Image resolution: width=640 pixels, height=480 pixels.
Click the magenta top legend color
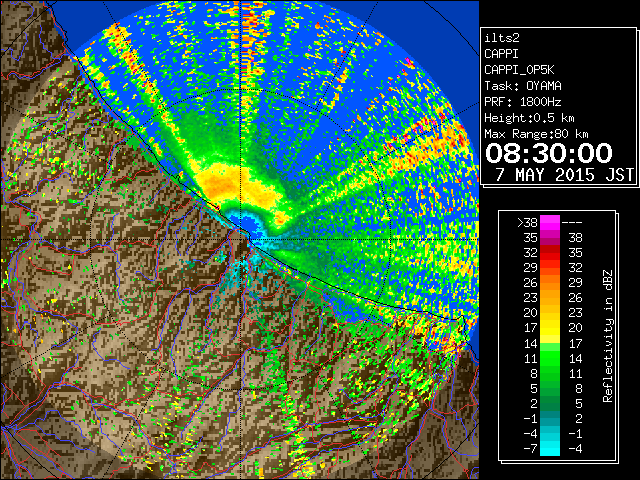point(550,223)
